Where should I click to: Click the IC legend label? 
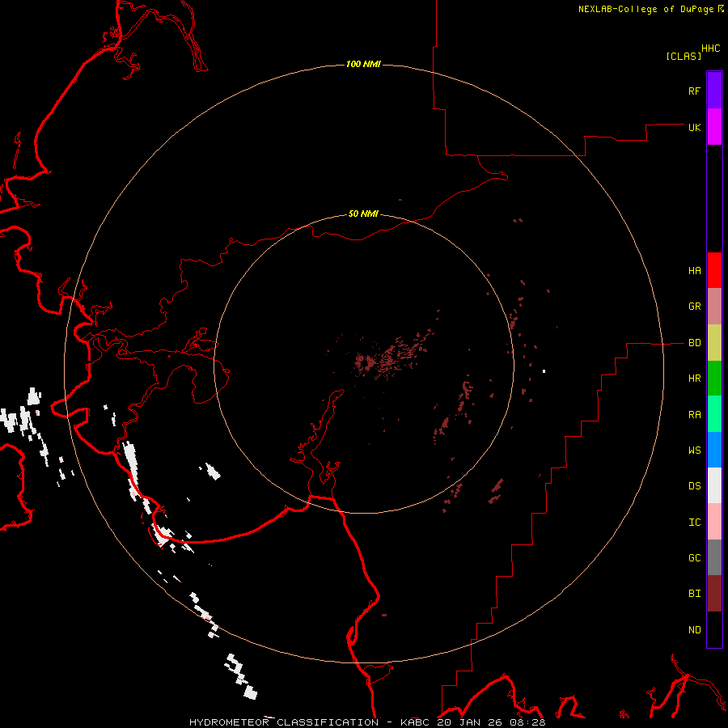[695, 523]
